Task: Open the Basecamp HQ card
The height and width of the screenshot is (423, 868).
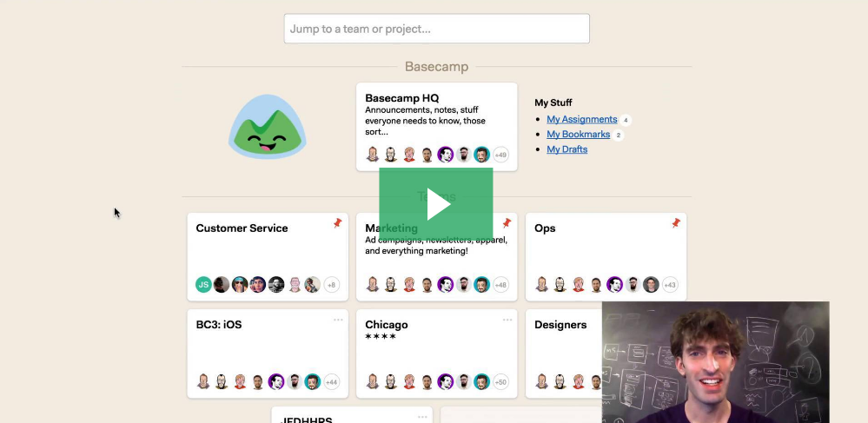Action: pyautogui.click(x=437, y=127)
